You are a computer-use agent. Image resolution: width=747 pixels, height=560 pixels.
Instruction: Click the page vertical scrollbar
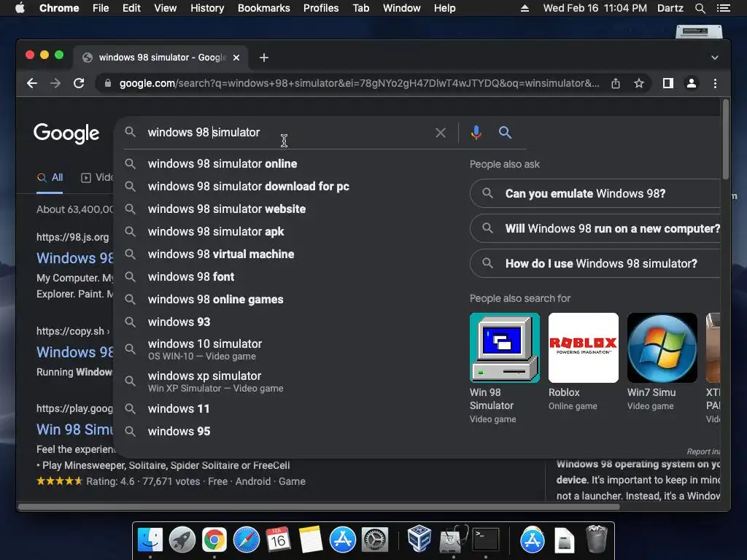pos(726,139)
